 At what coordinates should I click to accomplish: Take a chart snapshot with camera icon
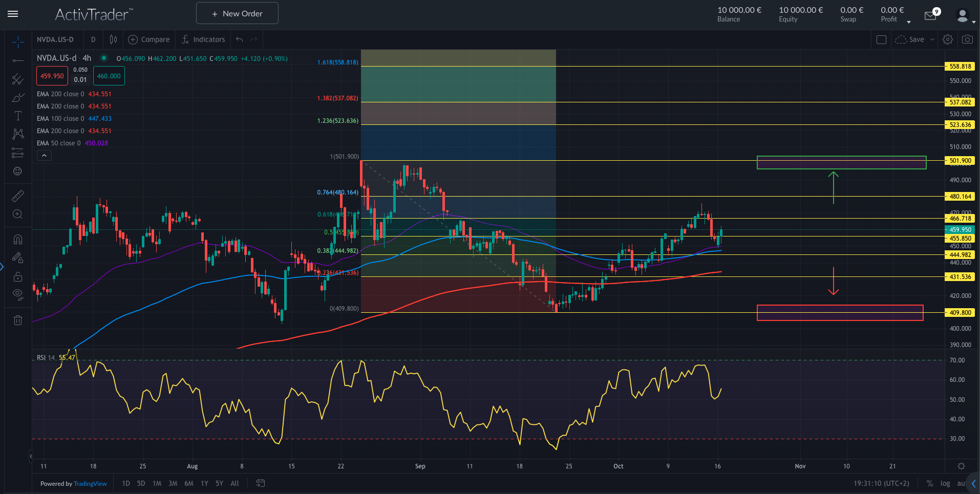[967, 39]
